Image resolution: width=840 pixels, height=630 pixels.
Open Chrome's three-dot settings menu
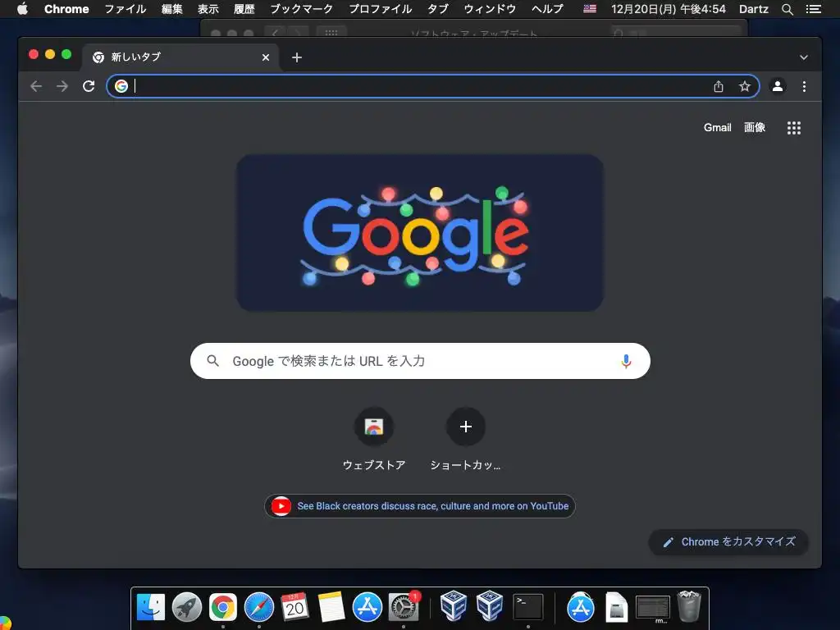804,86
